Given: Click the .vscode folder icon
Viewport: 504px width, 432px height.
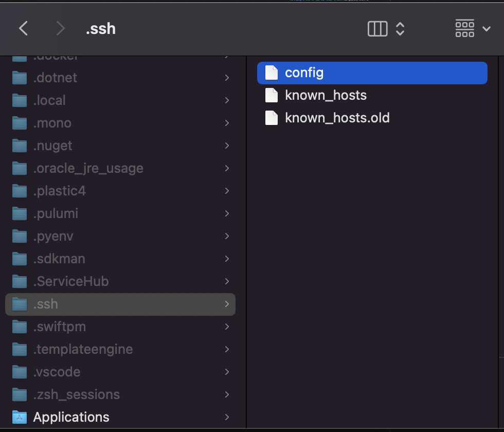Looking at the screenshot, I should click(20, 372).
